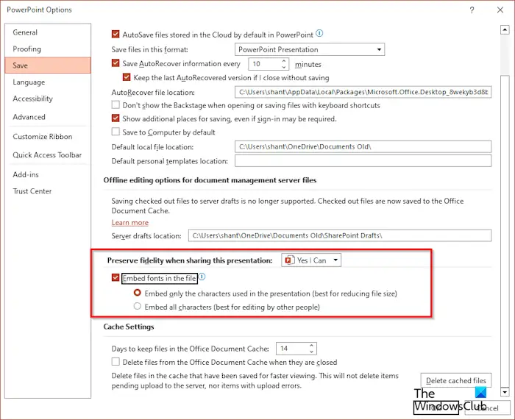This screenshot has width=515, height=420.
Task: Toggle Show additional places for saving
Action: coord(116,118)
